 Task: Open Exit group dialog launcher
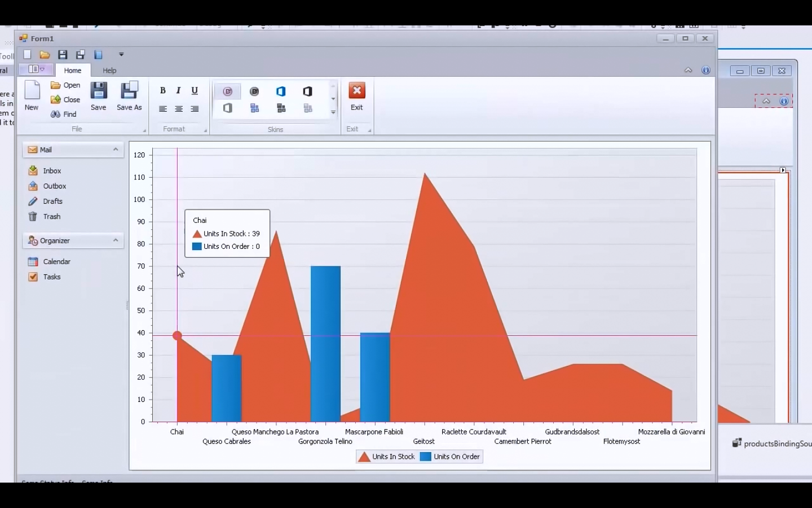point(370,130)
